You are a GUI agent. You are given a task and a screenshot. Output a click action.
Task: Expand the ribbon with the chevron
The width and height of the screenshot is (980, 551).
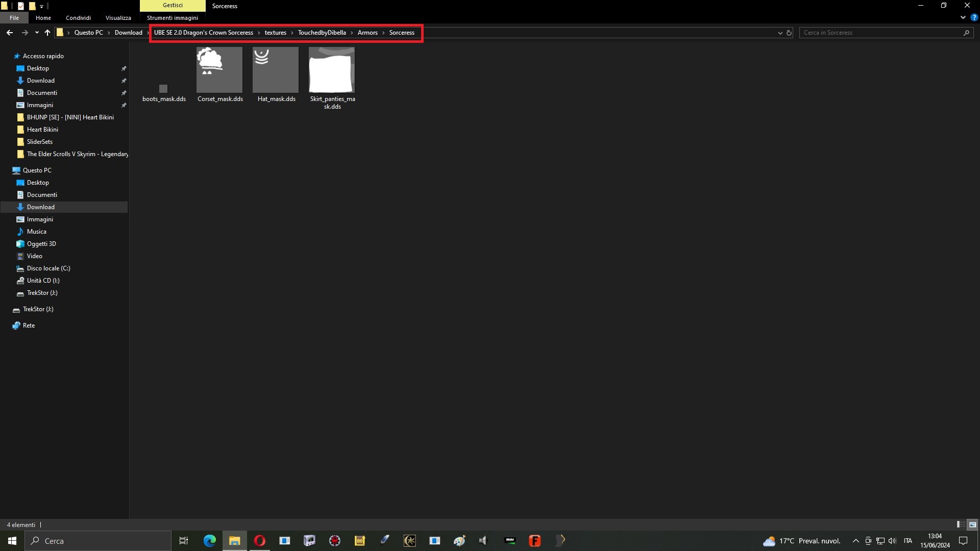(x=963, y=17)
